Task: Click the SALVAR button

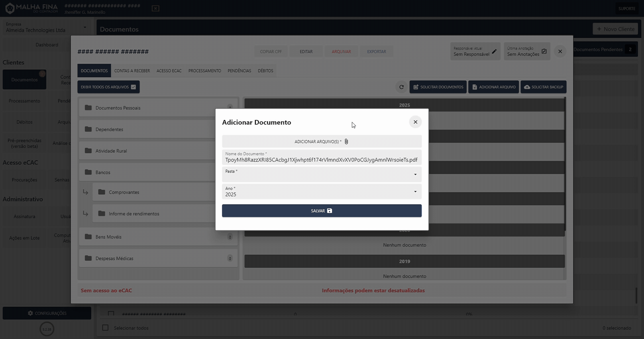Action: 321,211
